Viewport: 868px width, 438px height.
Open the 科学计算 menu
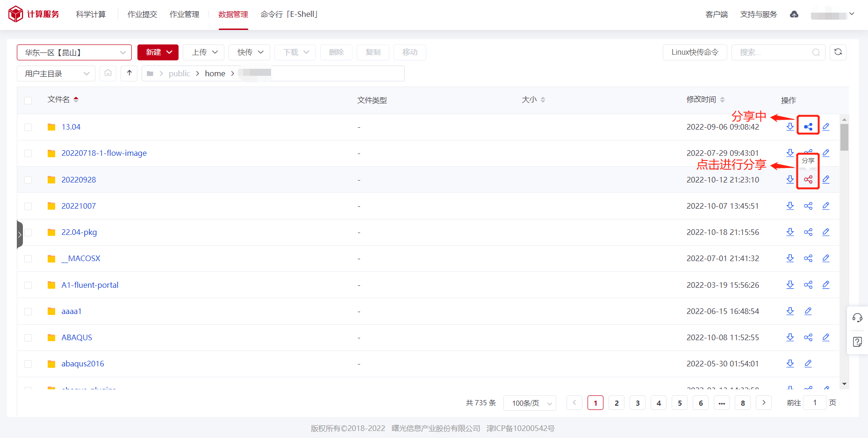[x=91, y=15]
